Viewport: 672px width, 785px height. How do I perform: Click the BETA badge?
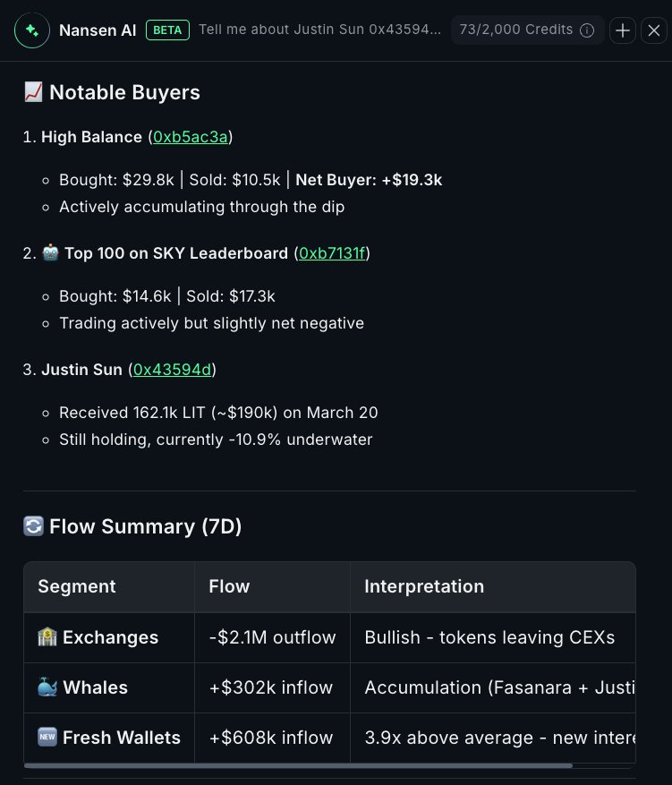[167, 30]
